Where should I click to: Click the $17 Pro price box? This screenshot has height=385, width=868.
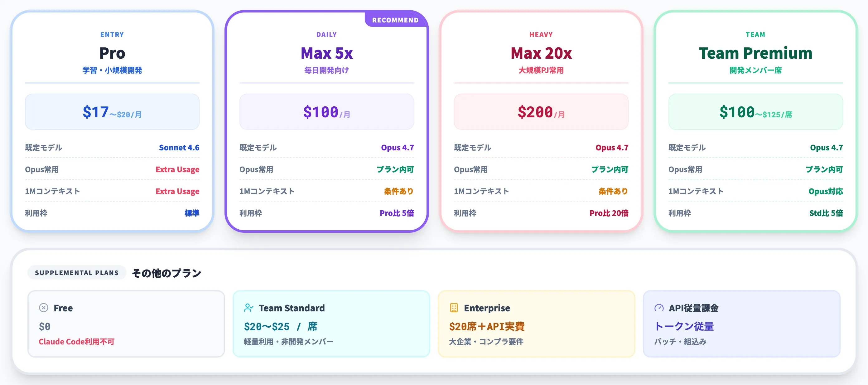click(112, 112)
